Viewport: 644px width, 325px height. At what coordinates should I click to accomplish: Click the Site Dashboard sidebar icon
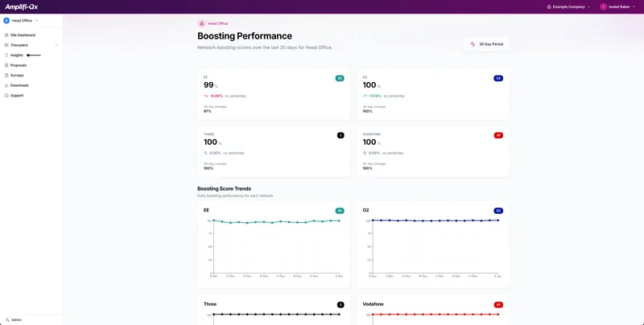(6, 35)
